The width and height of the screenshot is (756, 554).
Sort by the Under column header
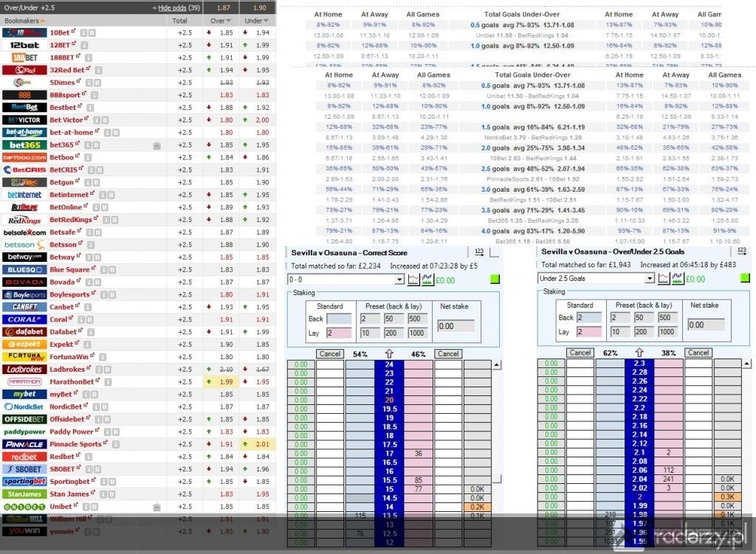pyautogui.click(x=256, y=21)
